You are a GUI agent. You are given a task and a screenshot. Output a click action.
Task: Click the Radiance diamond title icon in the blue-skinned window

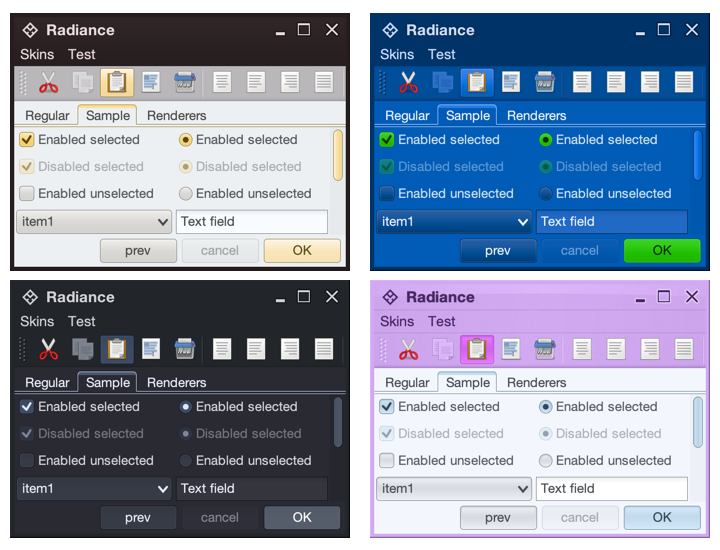[390, 30]
